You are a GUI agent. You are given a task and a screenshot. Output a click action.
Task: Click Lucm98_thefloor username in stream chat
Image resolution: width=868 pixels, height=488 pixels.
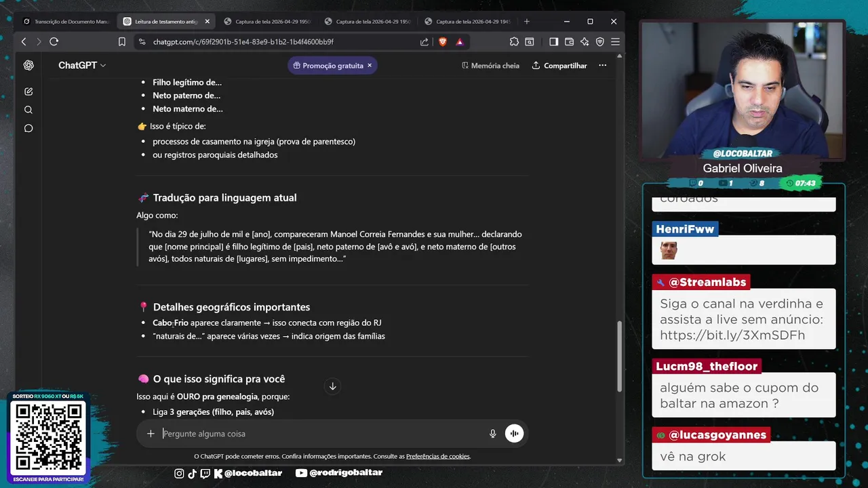click(x=707, y=366)
